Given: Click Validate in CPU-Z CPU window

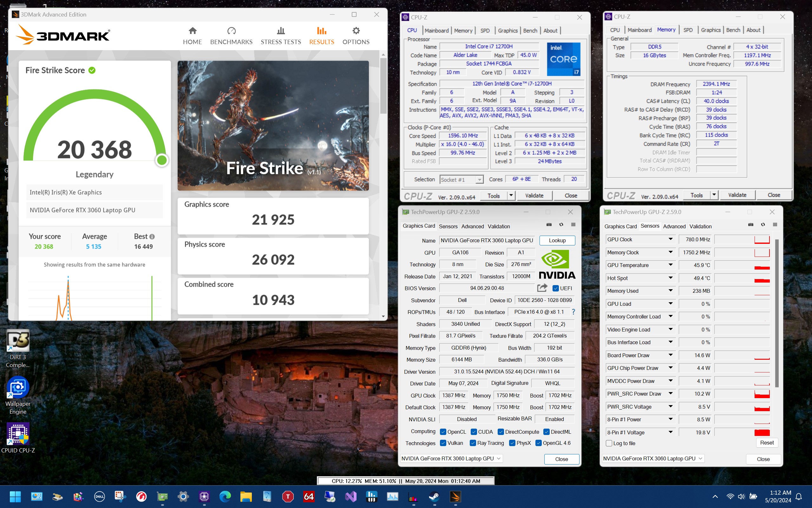Looking at the screenshot, I should point(534,195).
